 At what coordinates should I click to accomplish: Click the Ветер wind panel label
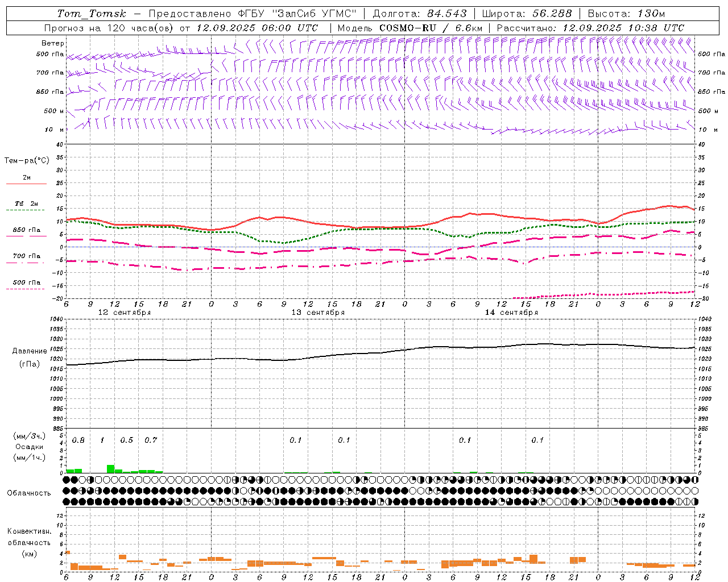[53, 43]
